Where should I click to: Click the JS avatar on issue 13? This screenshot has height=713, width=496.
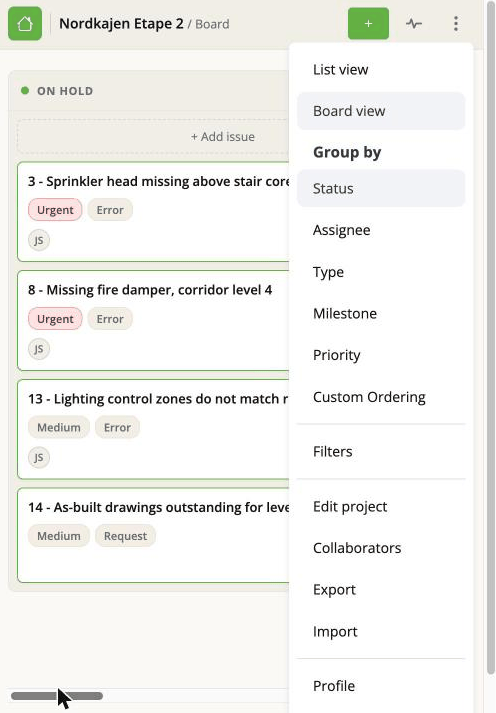point(39,457)
